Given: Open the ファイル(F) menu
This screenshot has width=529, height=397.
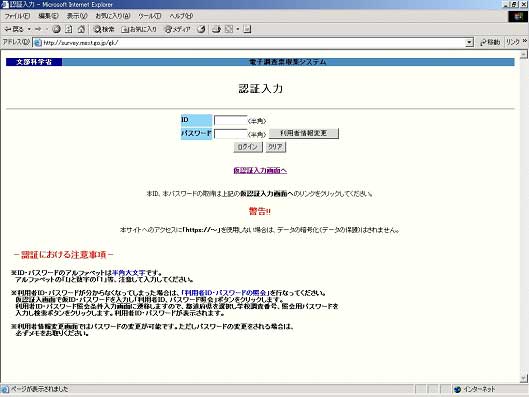Looking at the screenshot, I should coord(17,16).
